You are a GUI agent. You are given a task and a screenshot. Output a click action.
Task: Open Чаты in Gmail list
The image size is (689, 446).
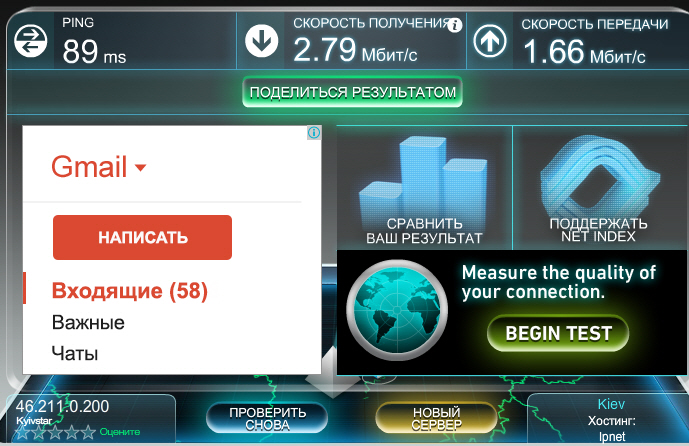[x=75, y=353]
